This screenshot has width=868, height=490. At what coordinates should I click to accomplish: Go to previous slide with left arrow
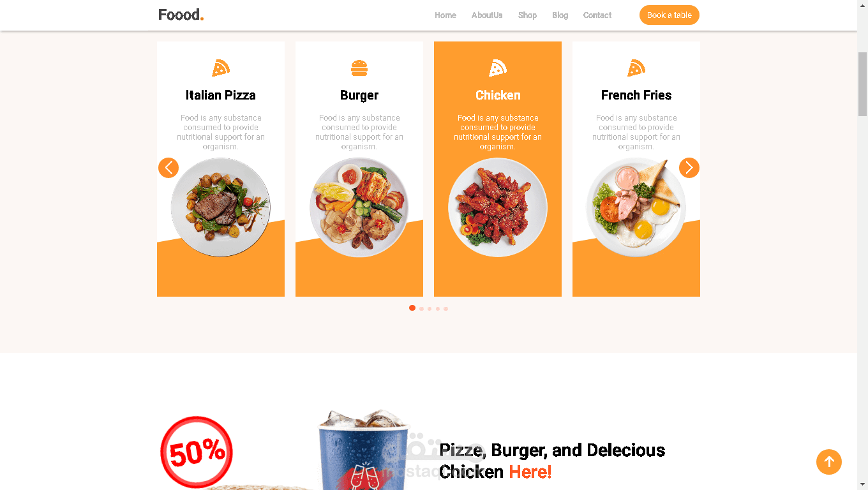point(168,168)
